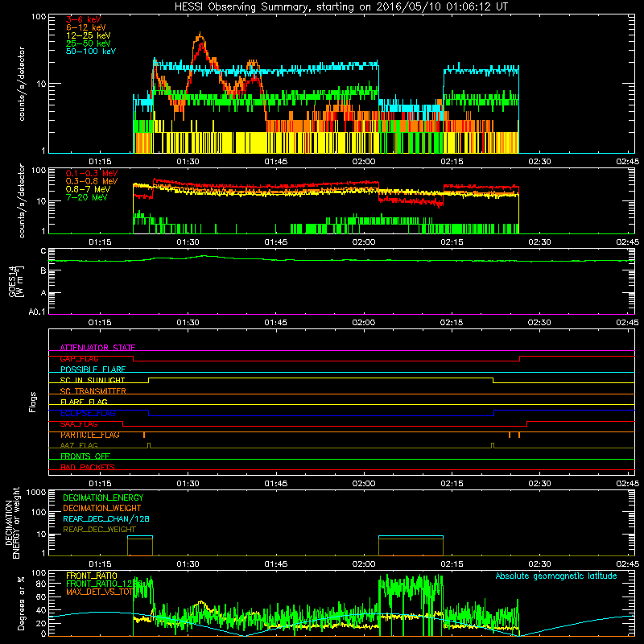Click the 0.8-7 MeV legend entry
Viewport: 644px width, 644px height.
[x=88, y=189]
